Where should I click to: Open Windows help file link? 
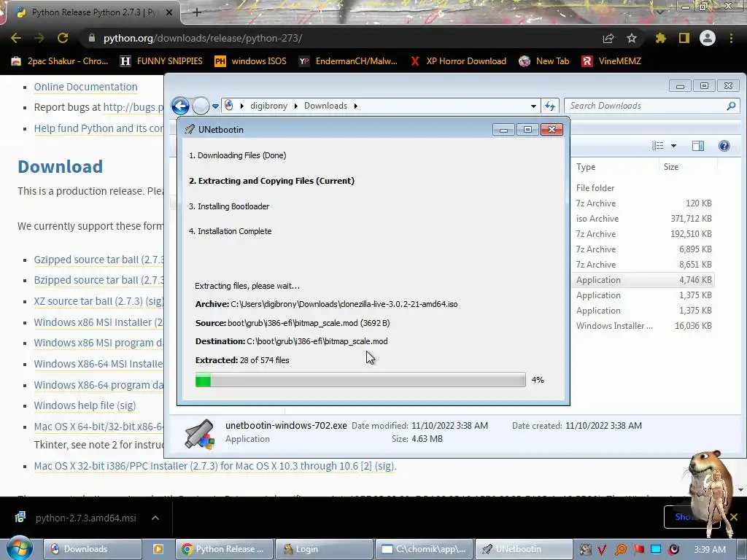[x=85, y=405]
